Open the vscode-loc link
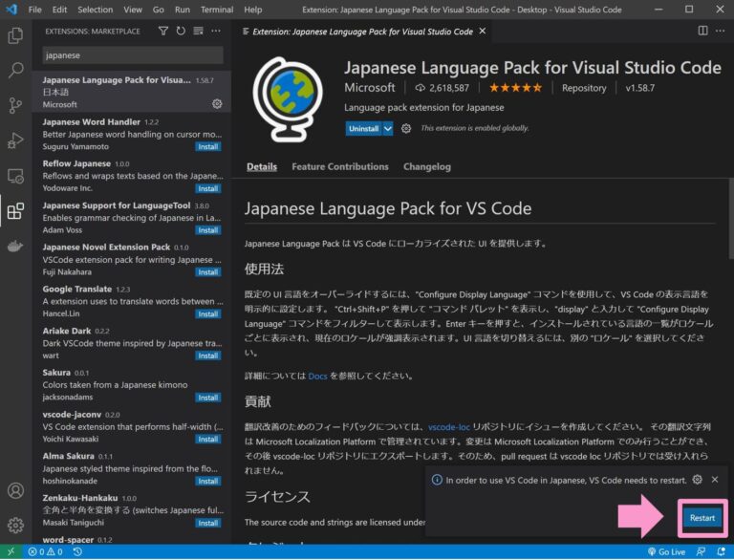Screen dimensions: 734x560 coord(449,427)
